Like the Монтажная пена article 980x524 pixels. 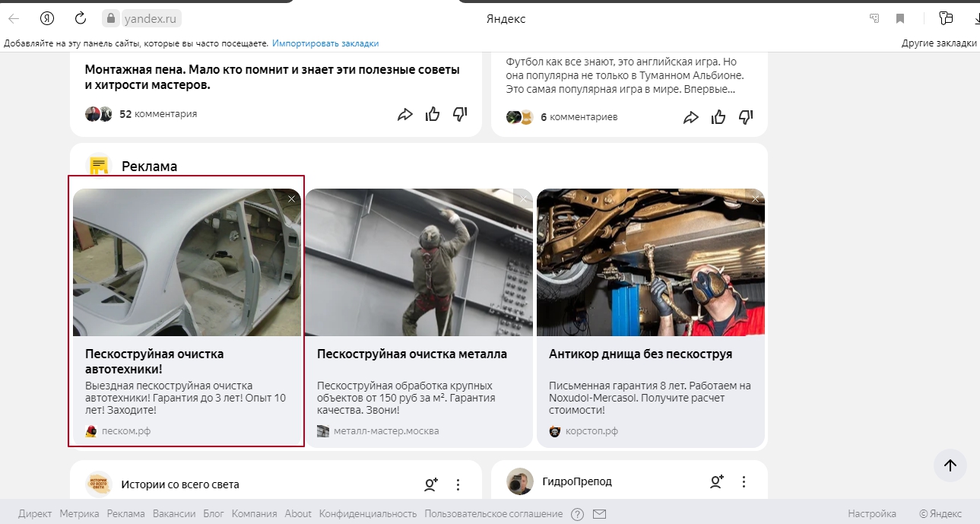[433, 114]
